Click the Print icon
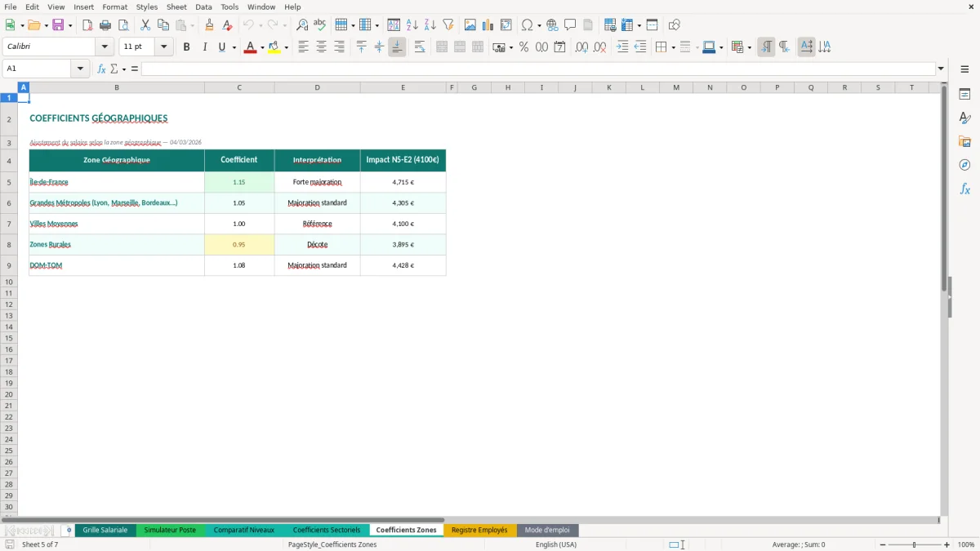The height and width of the screenshot is (551, 980). point(105,25)
